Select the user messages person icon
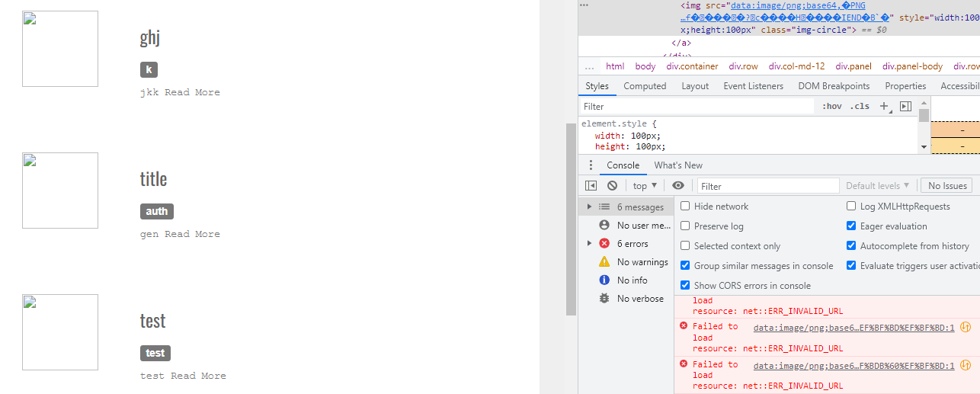 [604, 226]
